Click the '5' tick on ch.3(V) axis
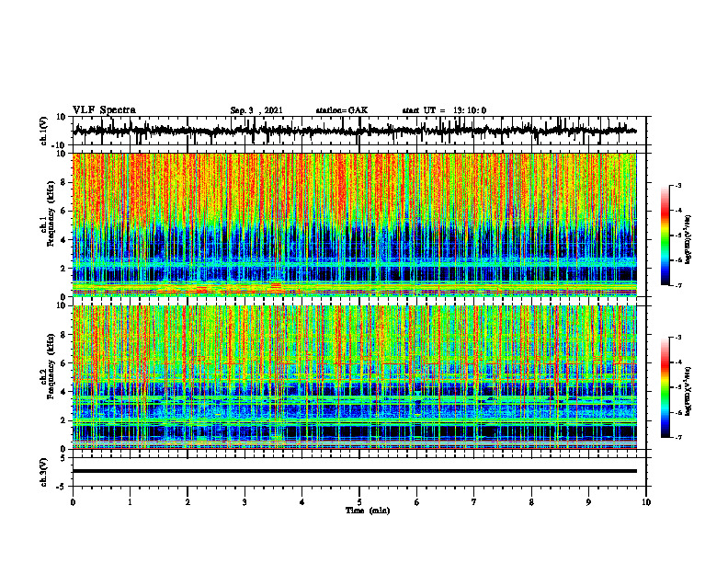 click(63, 458)
